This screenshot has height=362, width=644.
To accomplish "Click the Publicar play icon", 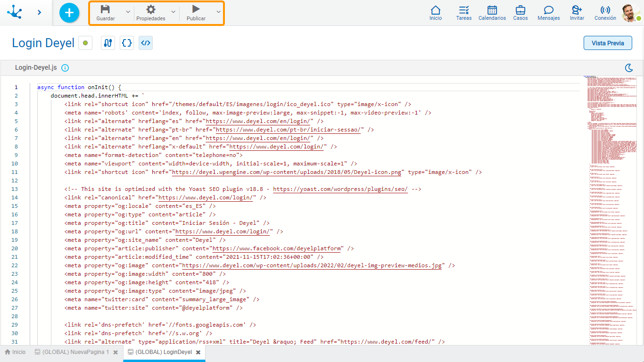I will (x=196, y=9).
